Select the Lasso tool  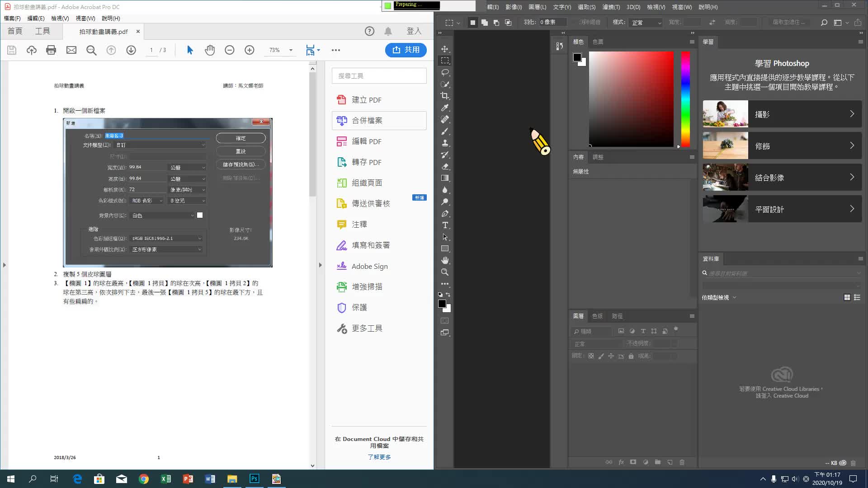(x=445, y=72)
